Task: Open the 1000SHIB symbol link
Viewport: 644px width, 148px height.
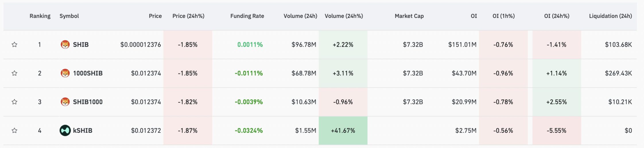Action: 88,73
